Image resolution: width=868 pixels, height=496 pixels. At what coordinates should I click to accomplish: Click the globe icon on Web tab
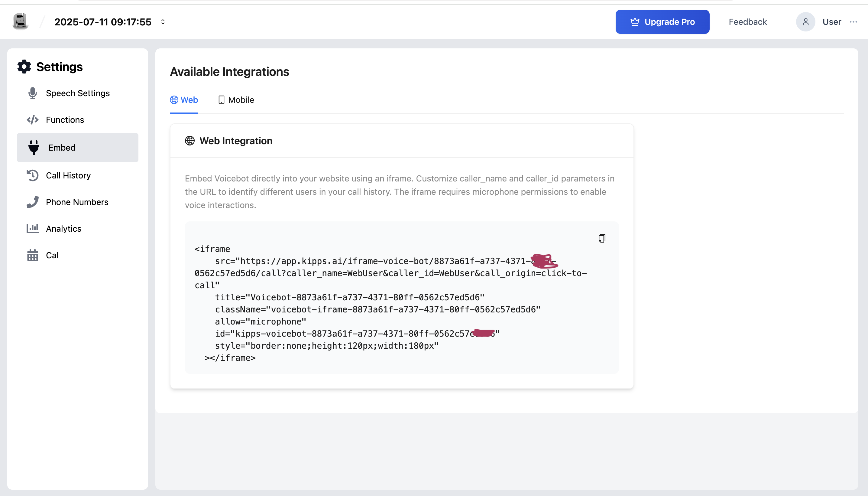click(174, 100)
